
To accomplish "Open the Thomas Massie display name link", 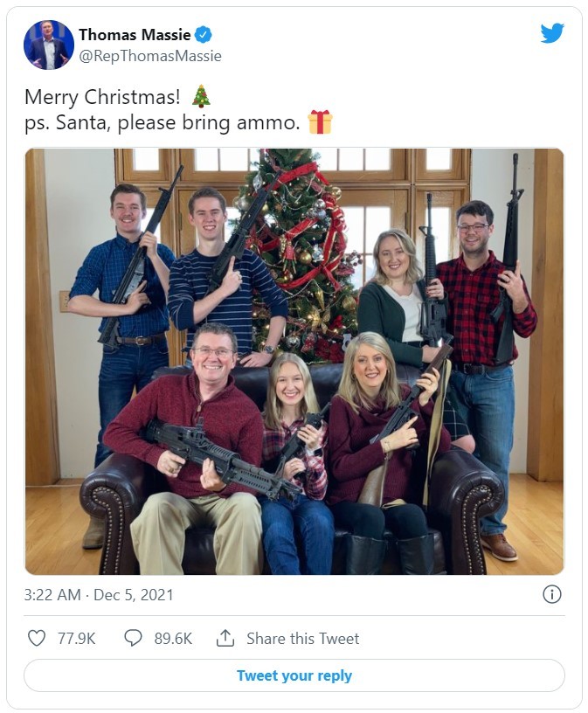I will click(x=135, y=35).
